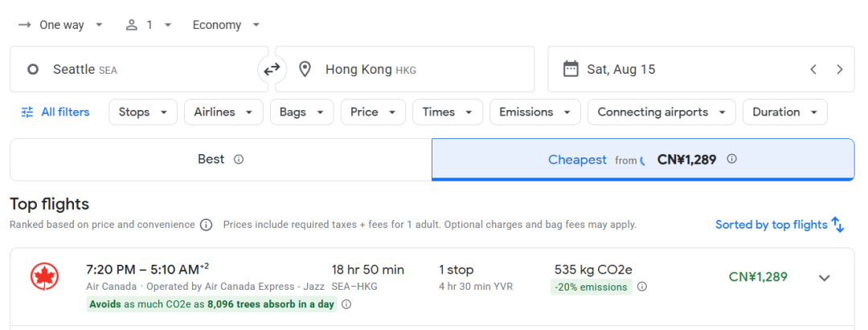The width and height of the screenshot is (868, 330).
Task: Switch to the Best tab
Action: [x=221, y=160]
